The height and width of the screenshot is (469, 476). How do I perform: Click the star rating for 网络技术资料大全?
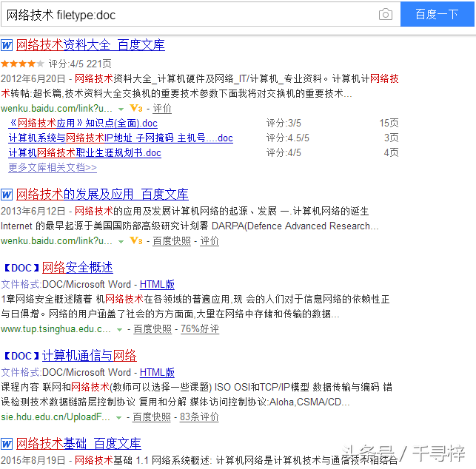pos(22,64)
